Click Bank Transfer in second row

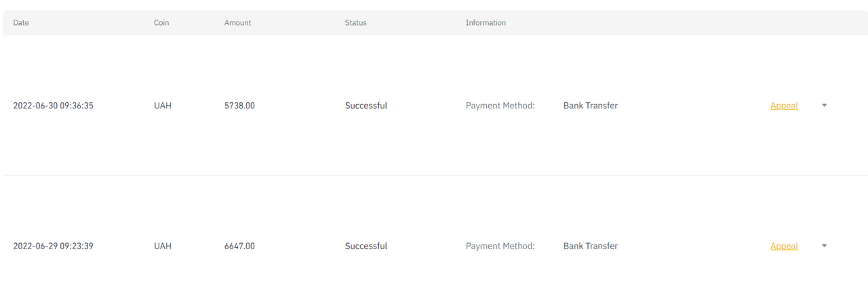[x=591, y=246]
